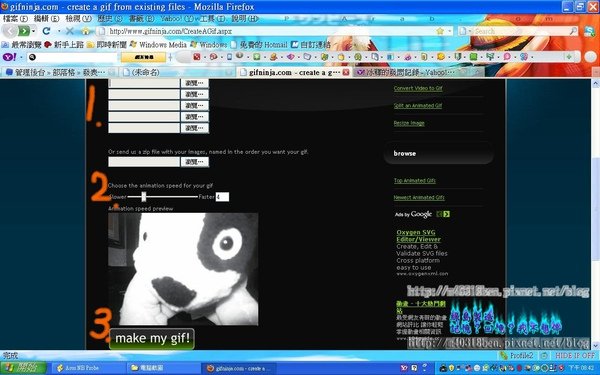The height and width of the screenshot is (375, 600).
Task: Open the Google ads next arrow
Action: click(x=446, y=214)
